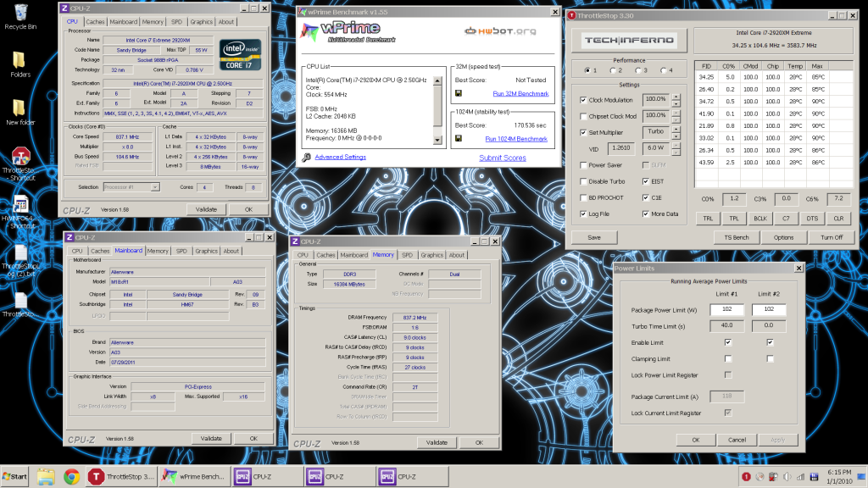Click the save floppy icon beside Run 1024M Benchmark
This screenshot has width=868, height=488.
tap(459, 138)
